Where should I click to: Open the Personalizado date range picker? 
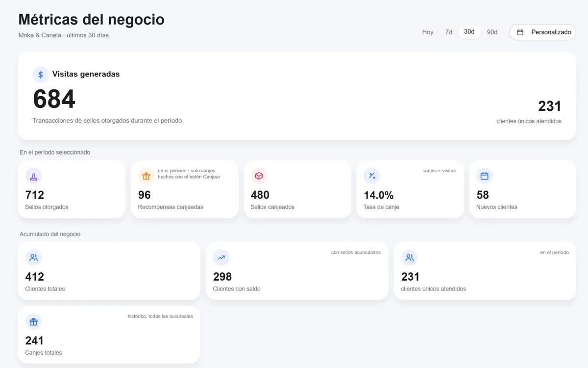(x=542, y=32)
